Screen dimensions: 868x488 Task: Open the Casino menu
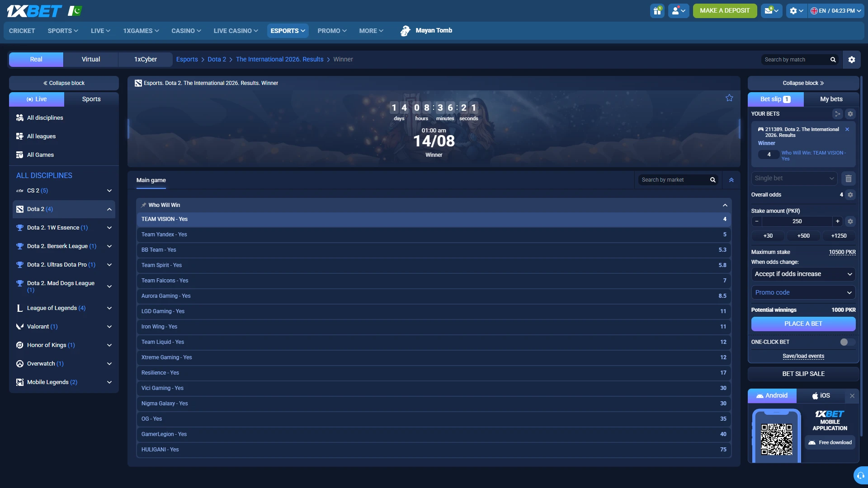coord(186,31)
